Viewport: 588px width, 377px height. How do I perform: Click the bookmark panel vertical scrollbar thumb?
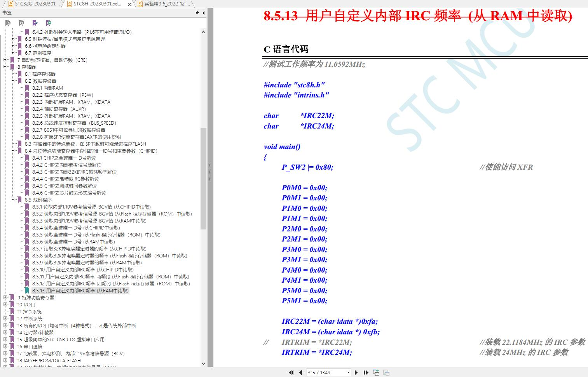(x=203, y=178)
